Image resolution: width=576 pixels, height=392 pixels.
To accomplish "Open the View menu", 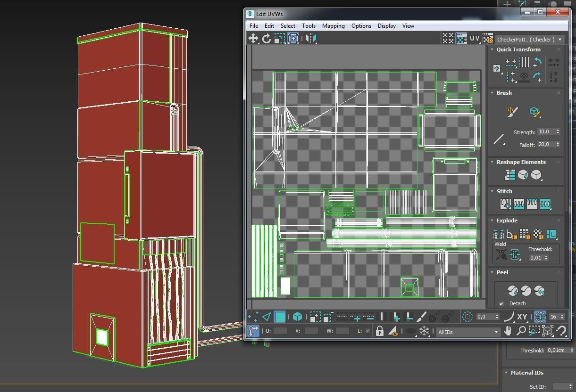I will pos(409,26).
